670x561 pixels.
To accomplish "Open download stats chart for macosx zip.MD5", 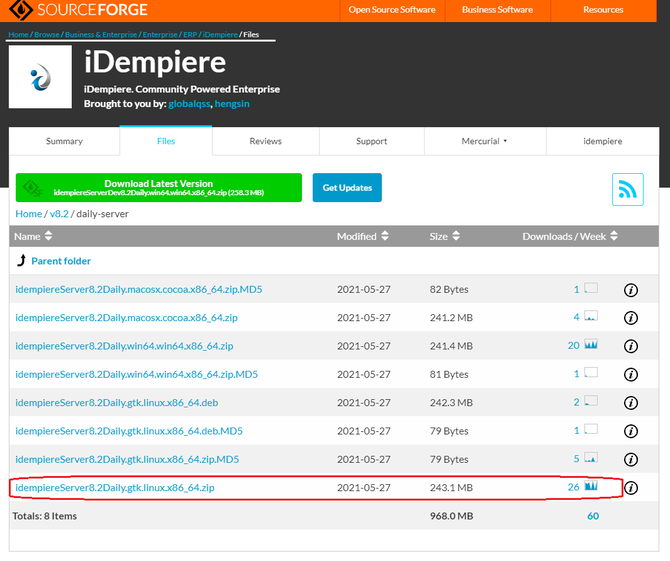I will [591, 288].
